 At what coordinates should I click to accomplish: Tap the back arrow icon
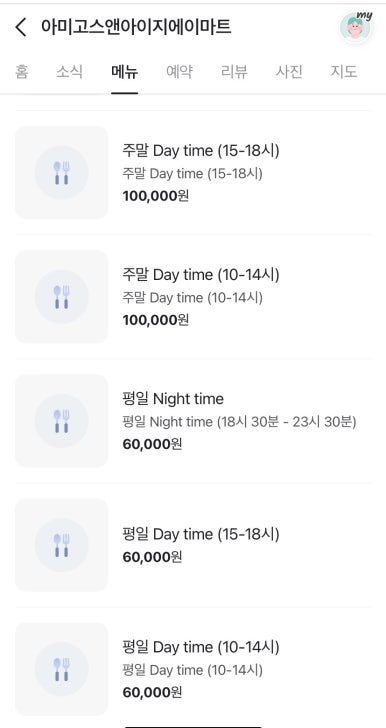(21, 27)
